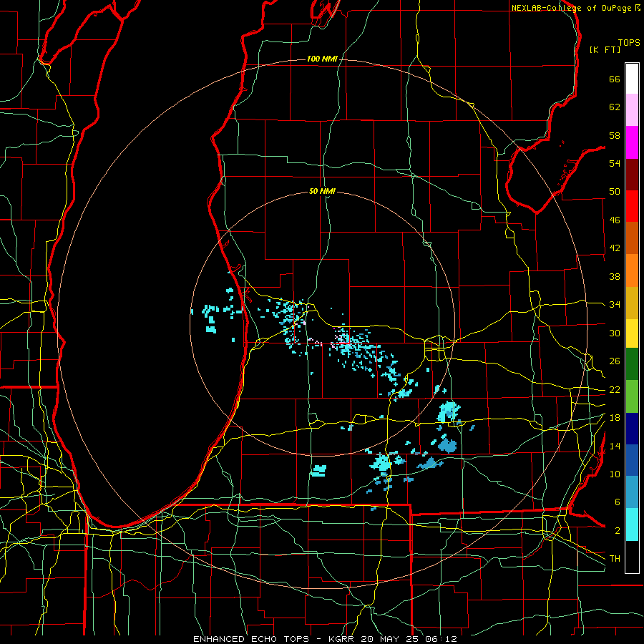The height and width of the screenshot is (644, 644).
Task: Click the legend value '14'
Action: point(615,446)
